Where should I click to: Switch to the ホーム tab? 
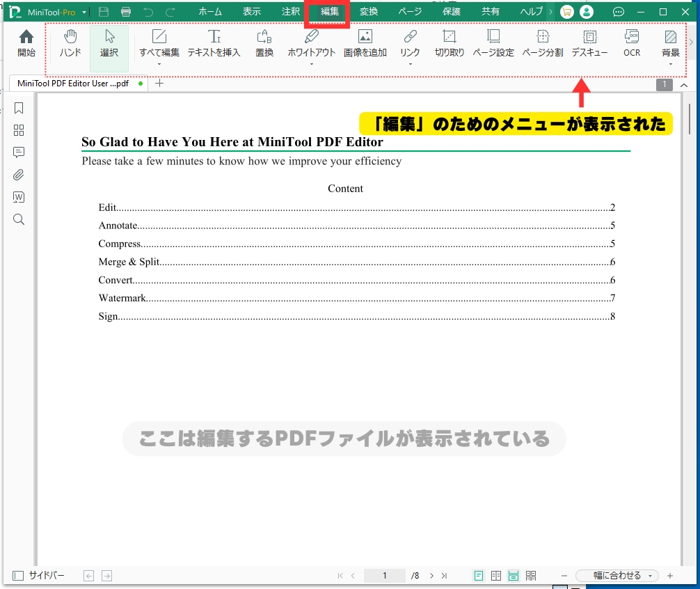point(210,12)
